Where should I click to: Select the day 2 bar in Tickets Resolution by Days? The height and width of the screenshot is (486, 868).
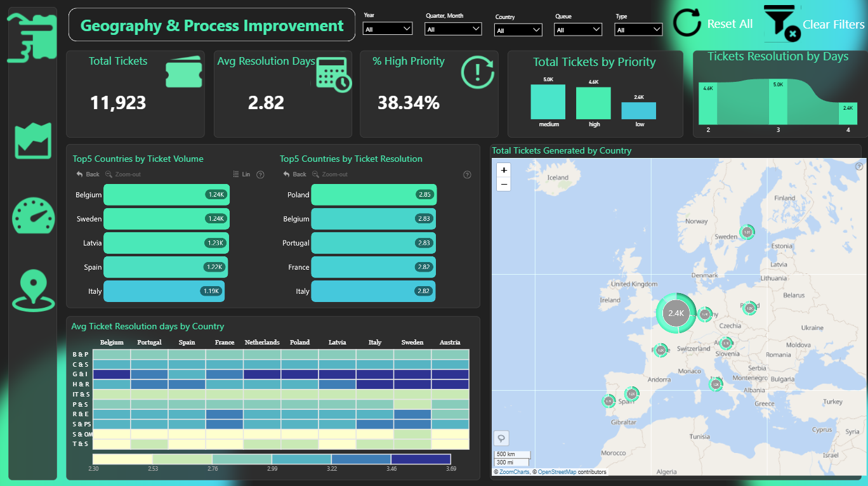pyautogui.click(x=708, y=103)
